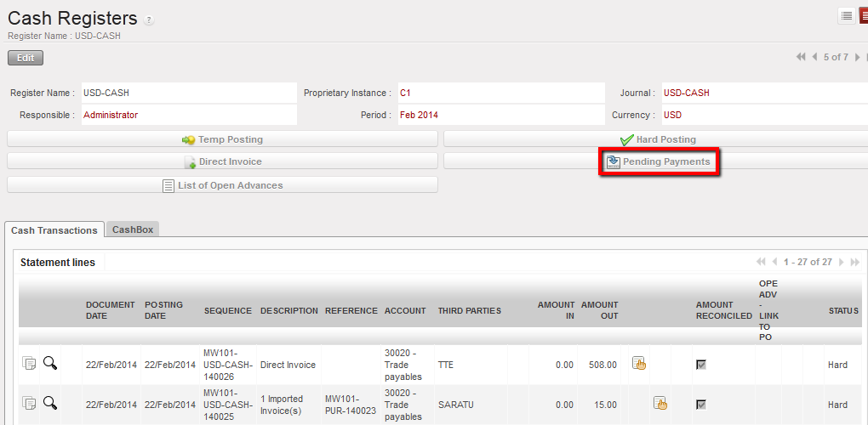This screenshot has width=868, height=425.
Task: Open the Direct Invoice wizard
Action: point(222,161)
